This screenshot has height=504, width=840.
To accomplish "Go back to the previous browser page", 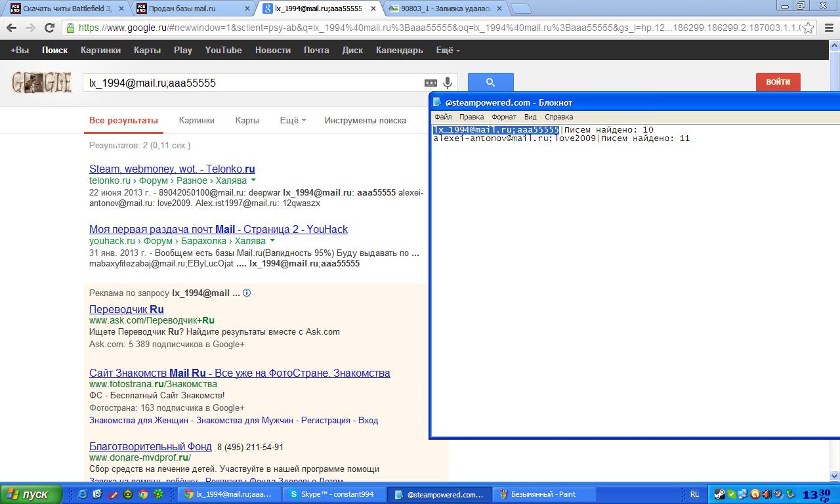I will point(12,28).
